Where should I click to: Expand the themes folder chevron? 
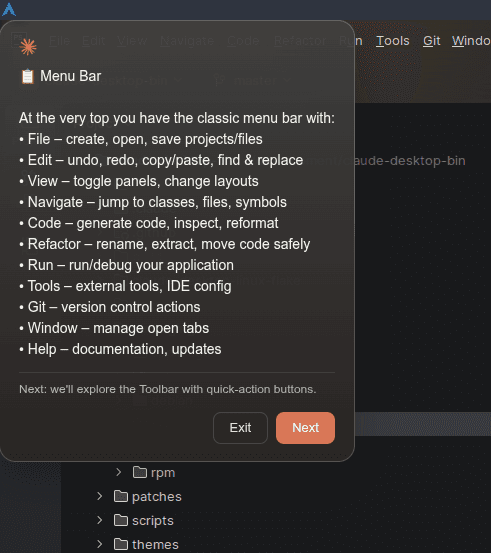point(100,544)
